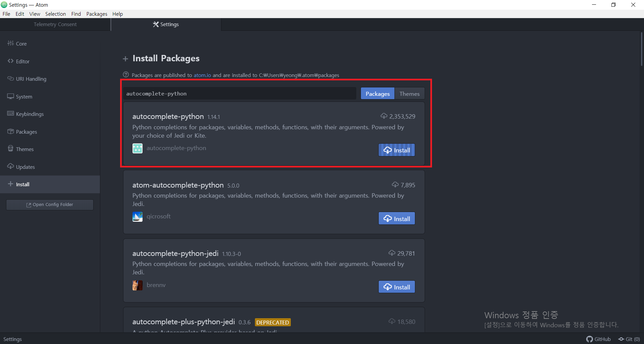
Task: Click the Packages box icon in sidebar
Action: 10,131
